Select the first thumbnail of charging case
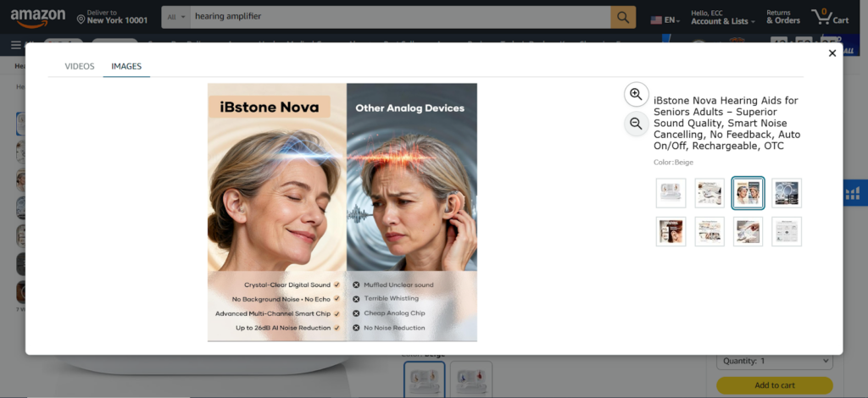The width and height of the screenshot is (868, 398). [670, 193]
